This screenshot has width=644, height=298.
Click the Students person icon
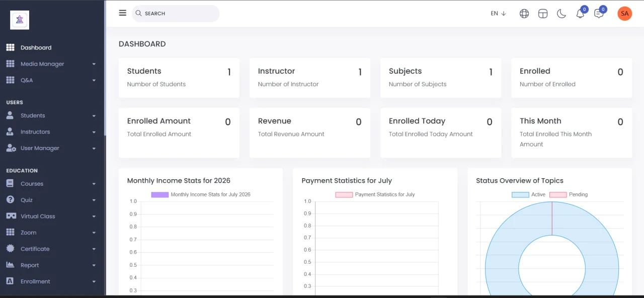[10, 115]
